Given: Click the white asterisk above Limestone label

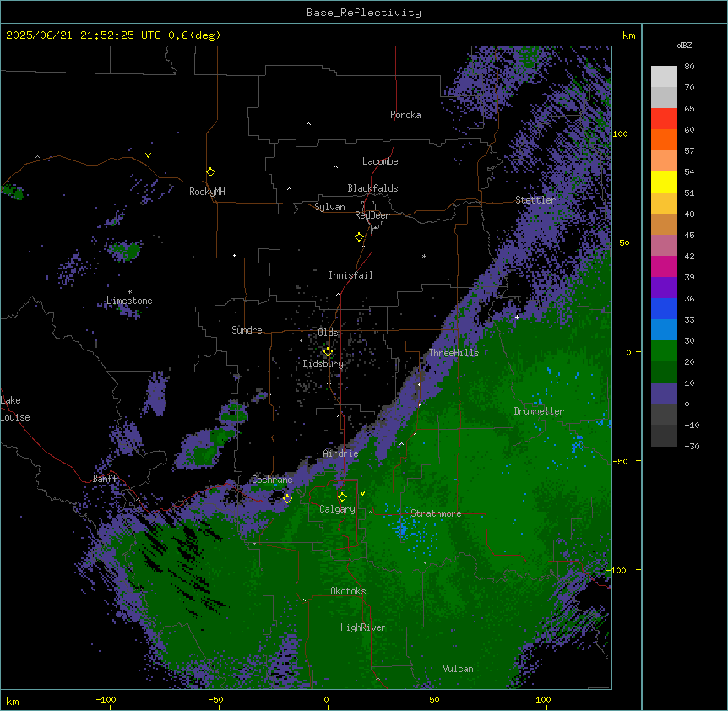Looking at the screenshot, I should [129, 292].
